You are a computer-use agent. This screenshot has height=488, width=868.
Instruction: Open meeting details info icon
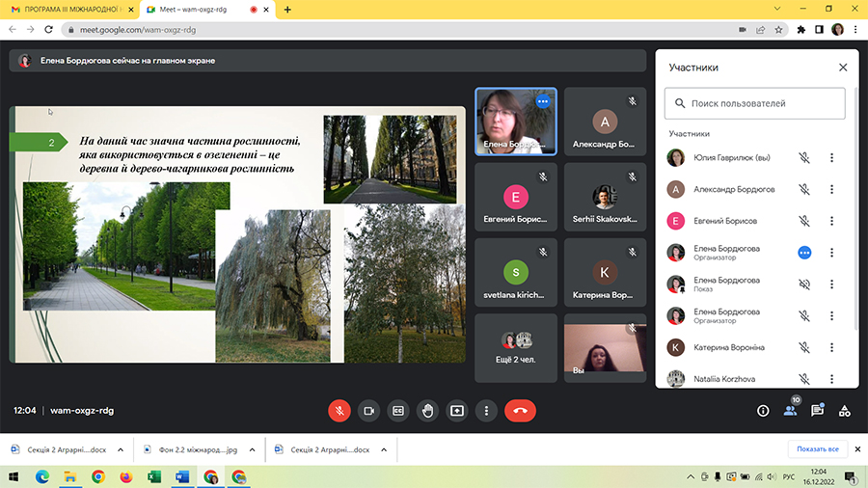coord(763,411)
